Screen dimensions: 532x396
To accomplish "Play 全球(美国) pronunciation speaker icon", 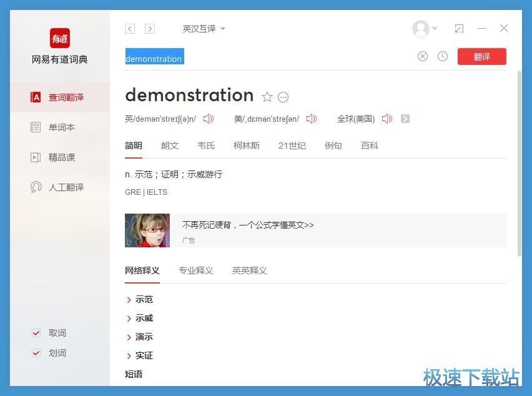I will point(387,119).
